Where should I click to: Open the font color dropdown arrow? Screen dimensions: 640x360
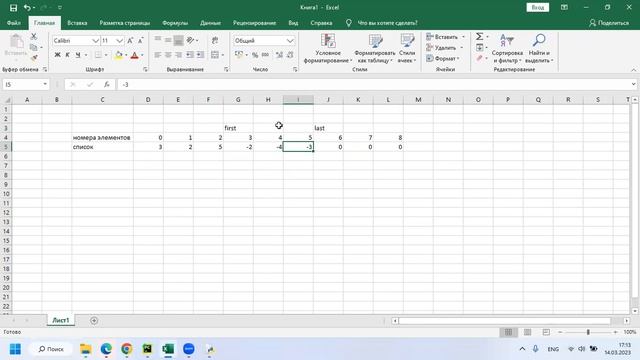(142, 55)
